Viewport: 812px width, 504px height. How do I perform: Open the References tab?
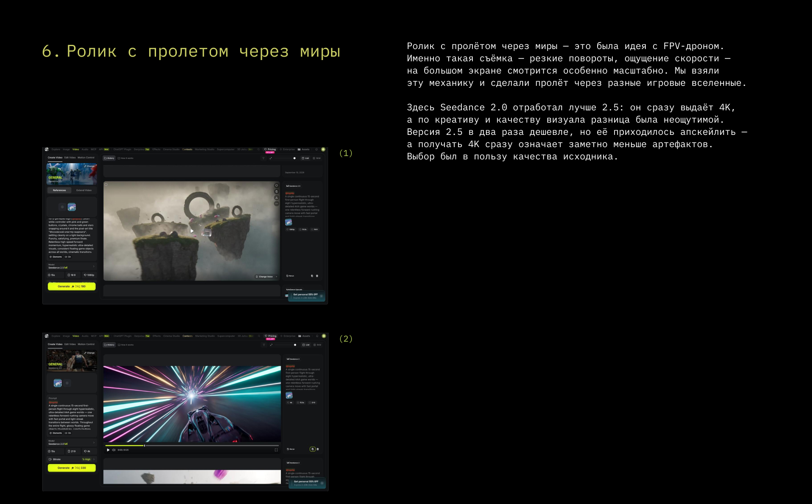59,190
